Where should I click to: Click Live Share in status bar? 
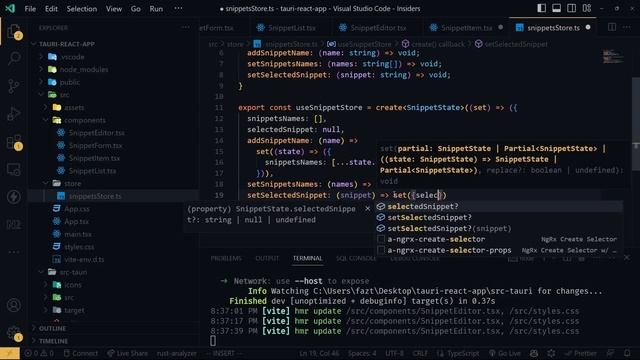click(127, 353)
